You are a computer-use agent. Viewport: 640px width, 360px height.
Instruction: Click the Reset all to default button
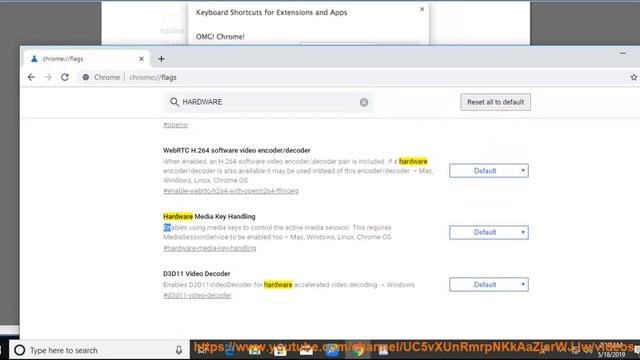tap(496, 102)
